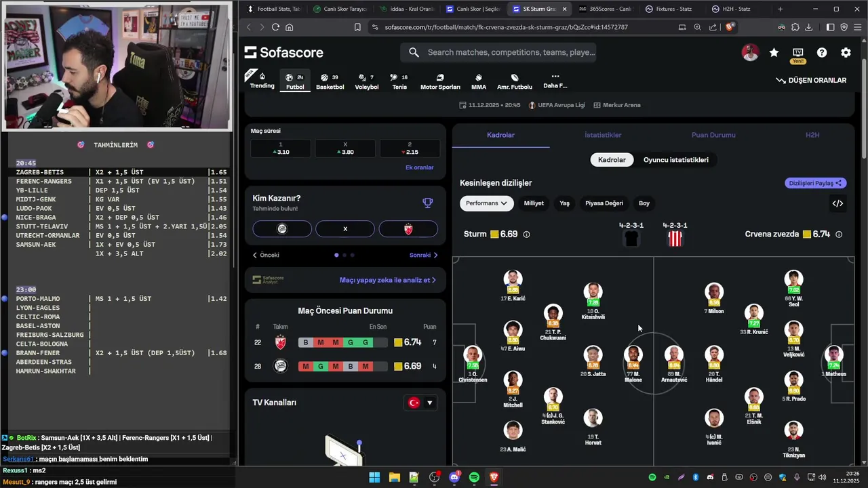Go back with the Önceki chevron
Viewport: 868px width, 488px height.
266,255
